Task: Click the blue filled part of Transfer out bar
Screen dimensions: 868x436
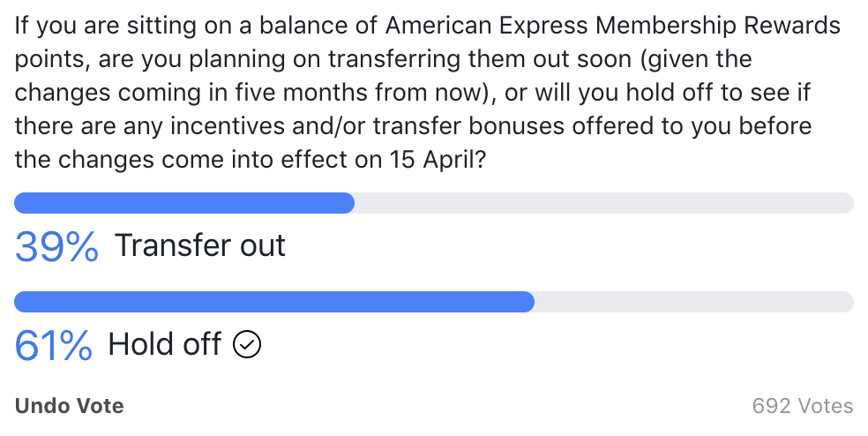Action: point(184,203)
